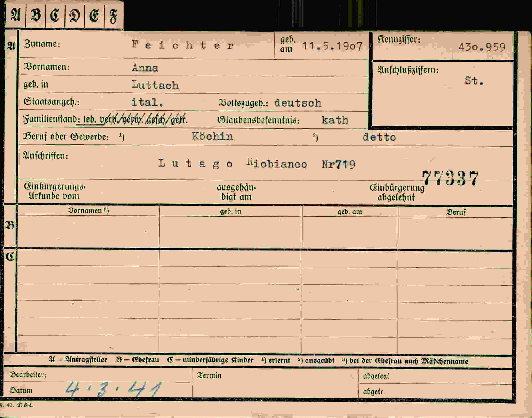Click the index tab letter B
This screenshot has height=418, width=532.
(x=36, y=15)
